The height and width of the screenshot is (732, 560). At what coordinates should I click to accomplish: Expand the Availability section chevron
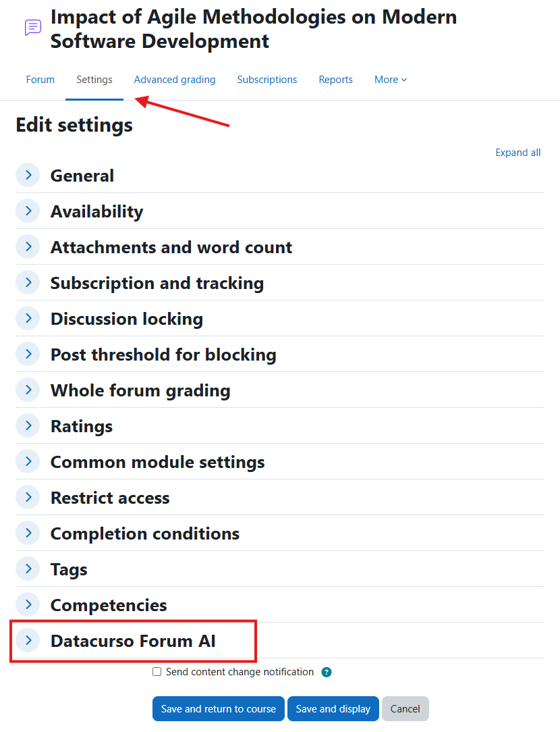[27, 211]
